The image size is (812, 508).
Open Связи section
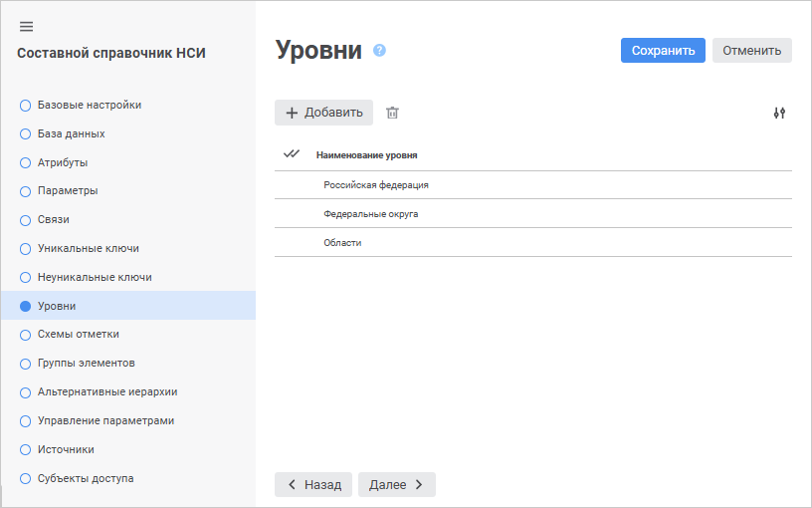coord(54,220)
